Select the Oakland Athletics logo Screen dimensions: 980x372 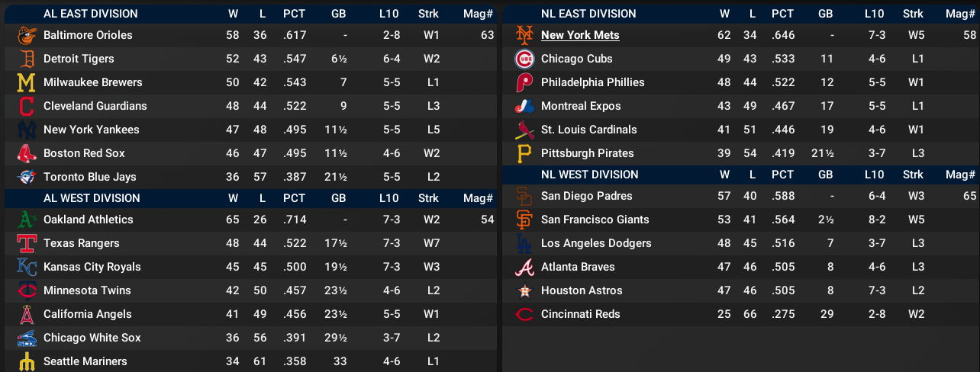click(x=26, y=220)
